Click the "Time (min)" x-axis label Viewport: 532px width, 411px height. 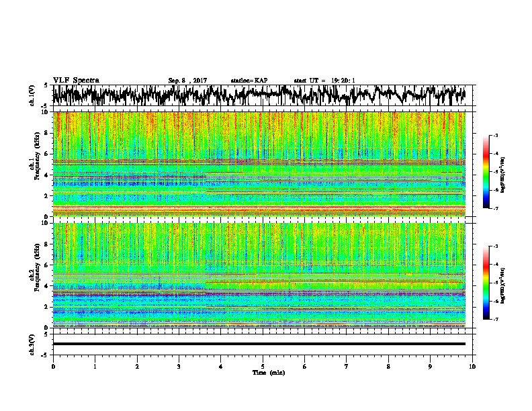tap(269, 373)
